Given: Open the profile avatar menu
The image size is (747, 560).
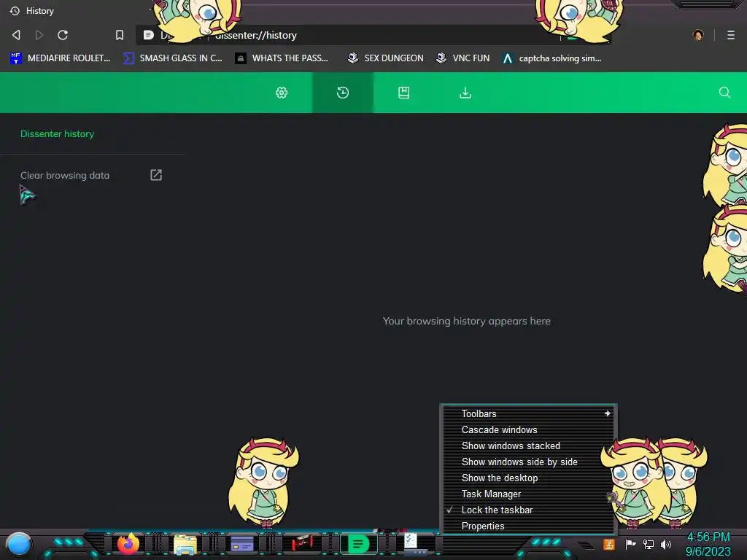Looking at the screenshot, I should coord(698,35).
